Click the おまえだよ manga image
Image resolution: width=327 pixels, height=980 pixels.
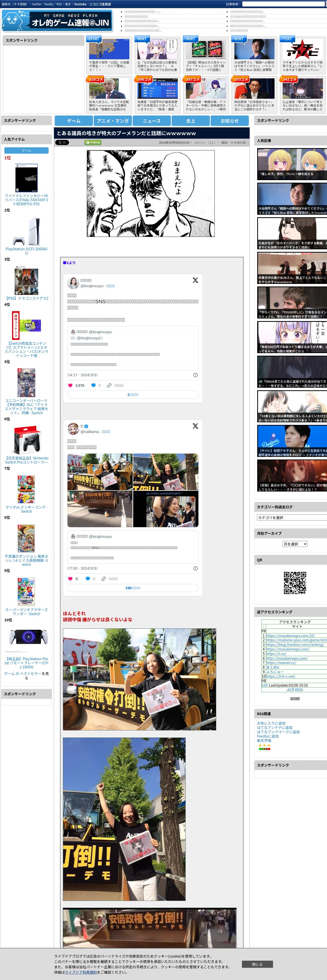click(151, 193)
